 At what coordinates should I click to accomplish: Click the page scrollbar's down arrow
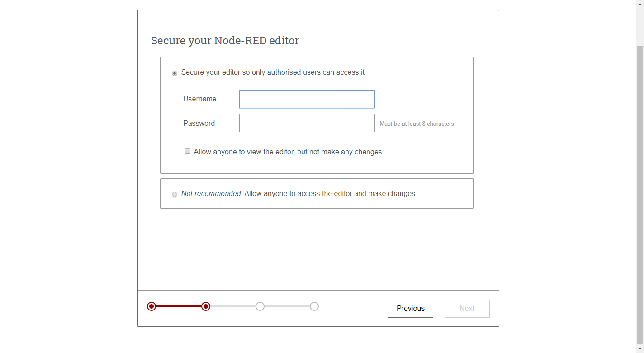pyautogui.click(x=640, y=349)
